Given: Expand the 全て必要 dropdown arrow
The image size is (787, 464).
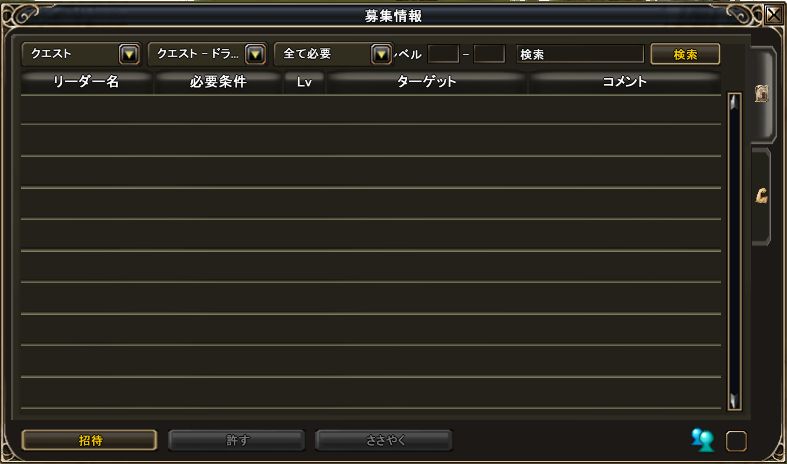Looking at the screenshot, I should point(381,54).
